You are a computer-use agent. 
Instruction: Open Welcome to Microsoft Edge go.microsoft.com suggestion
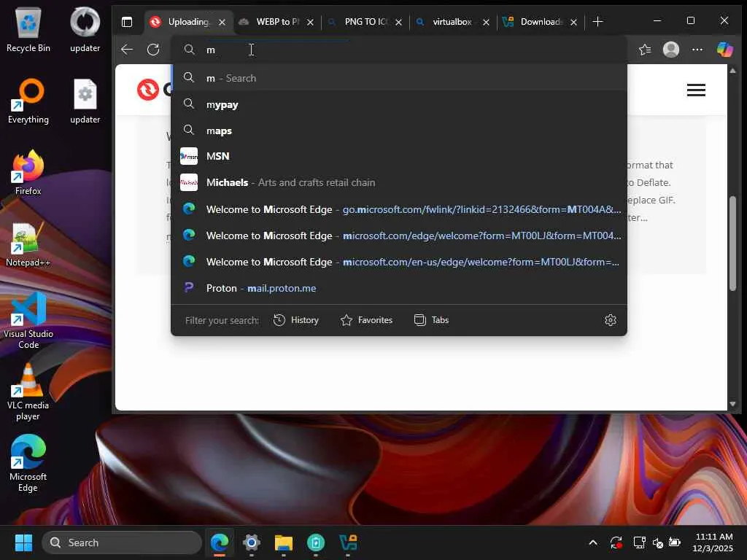[399, 209]
